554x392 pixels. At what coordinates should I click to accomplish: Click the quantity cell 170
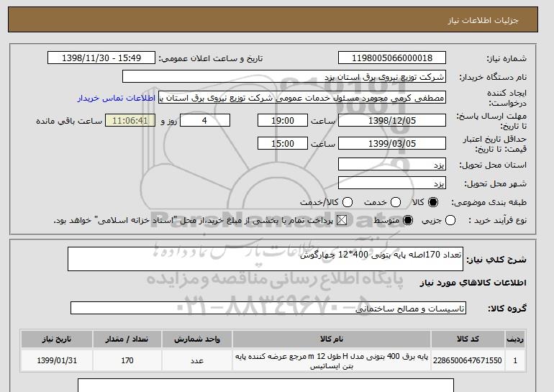coord(127,360)
